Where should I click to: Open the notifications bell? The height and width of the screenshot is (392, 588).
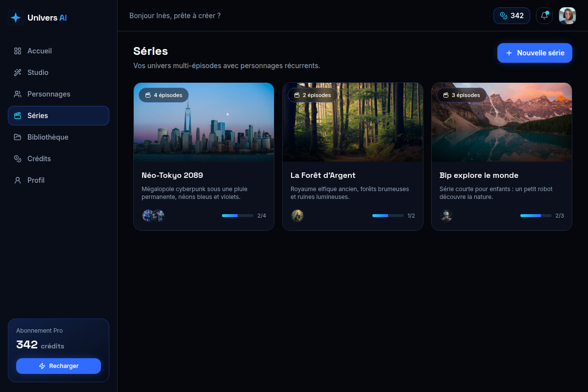pos(544,16)
